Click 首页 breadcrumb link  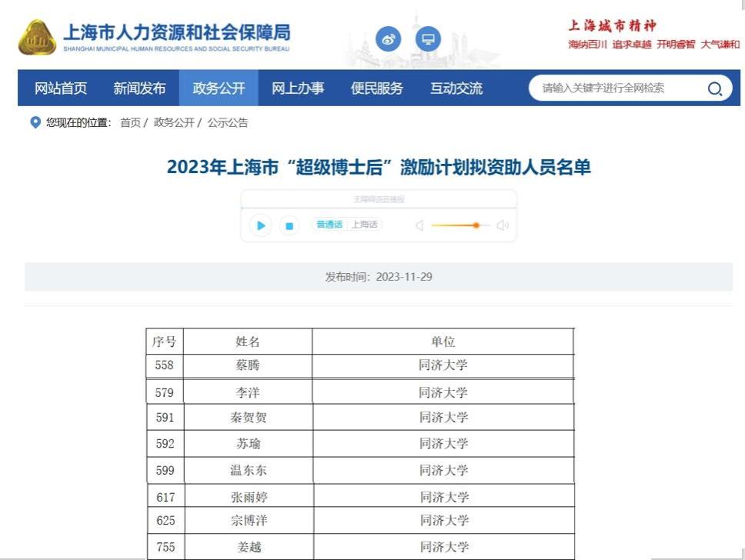pyautogui.click(x=130, y=123)
